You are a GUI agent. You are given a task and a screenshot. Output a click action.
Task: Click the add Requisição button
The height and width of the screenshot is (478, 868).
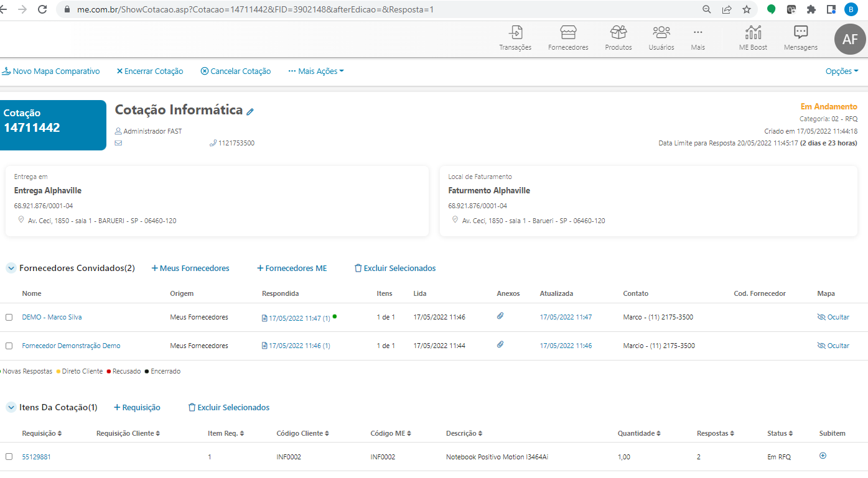click(x=137, y=408)
